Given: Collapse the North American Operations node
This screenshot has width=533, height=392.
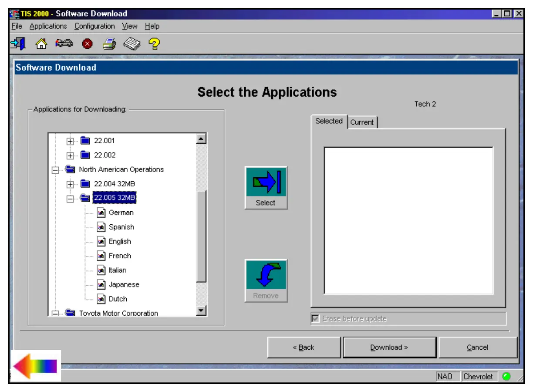Looking at the screenshot, I should click(55, 170).
